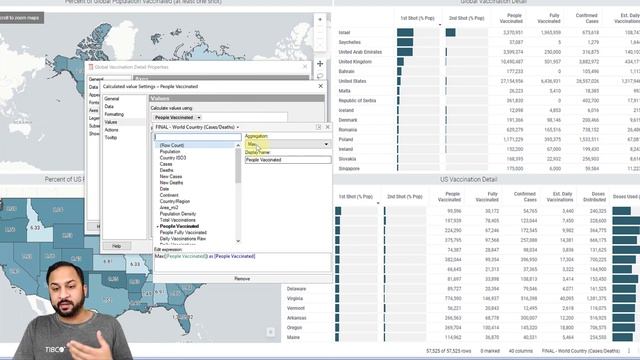Select Daily Vaccinations Raw in the column list
This screenshot has height=360, width=640.
click(183, 239)
